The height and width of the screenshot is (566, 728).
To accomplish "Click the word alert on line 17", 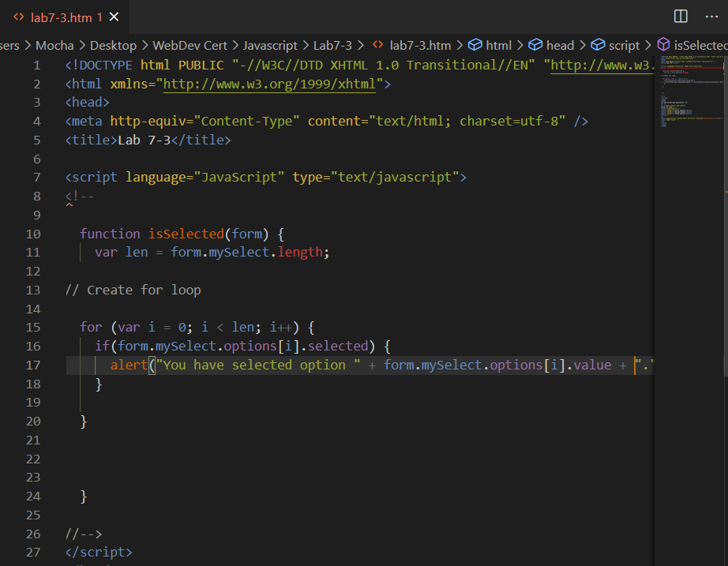I will (129, 365).
